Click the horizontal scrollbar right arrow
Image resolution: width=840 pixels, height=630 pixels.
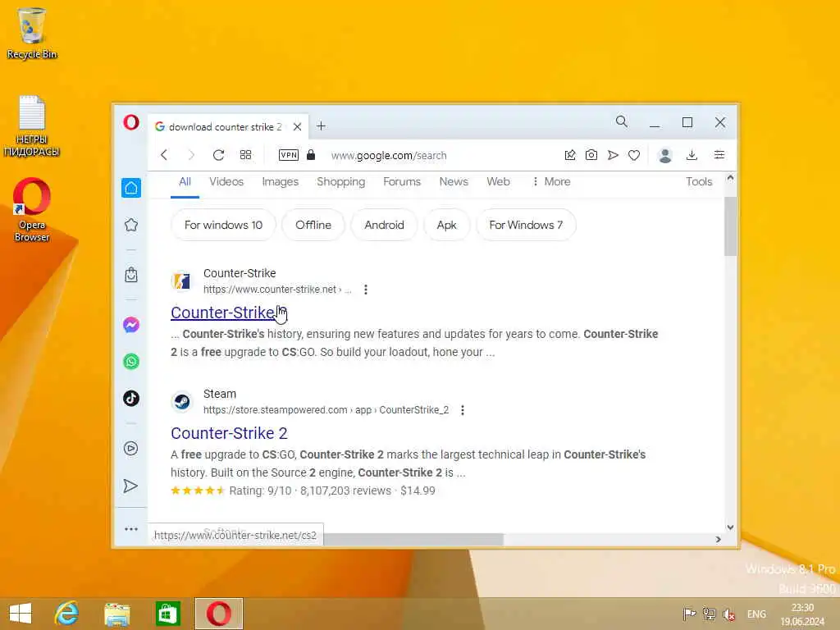tap(719, 540)
